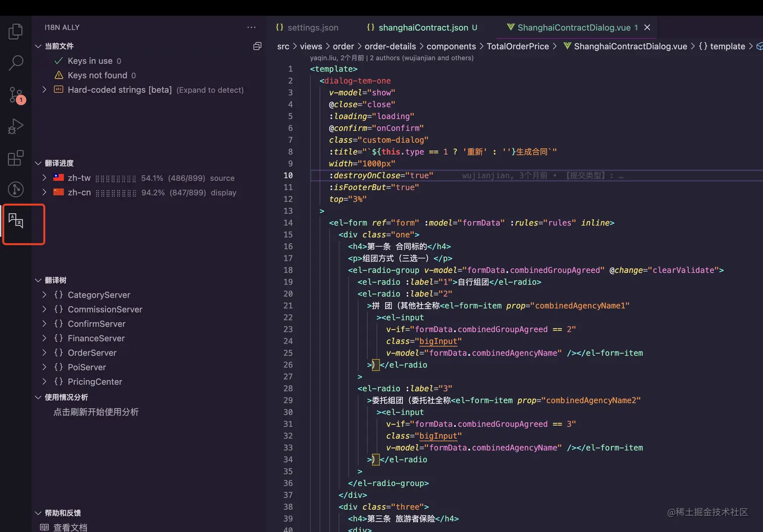Click the inline blame text 'wujianjian, 3个月前'
The height and width of the screenshot is (532, 763).
click(x=505, y=175)
